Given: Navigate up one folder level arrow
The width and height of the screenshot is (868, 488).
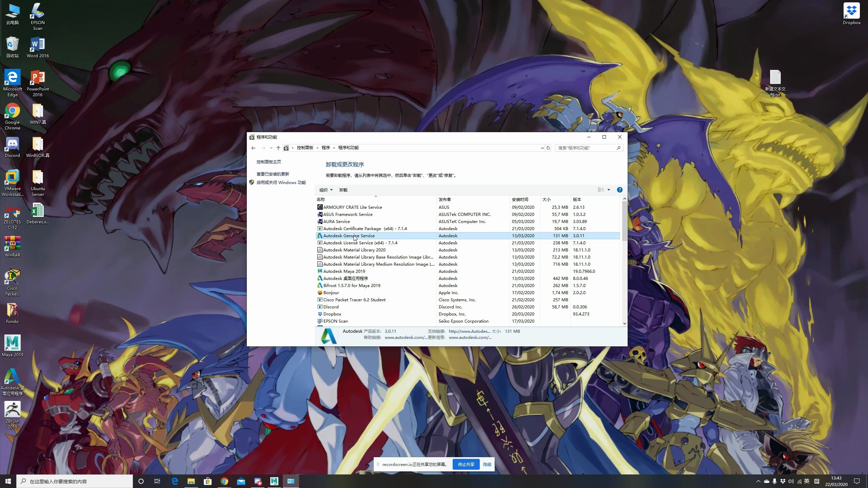Looking at the screenshot, I should click(x=278, y=148).
